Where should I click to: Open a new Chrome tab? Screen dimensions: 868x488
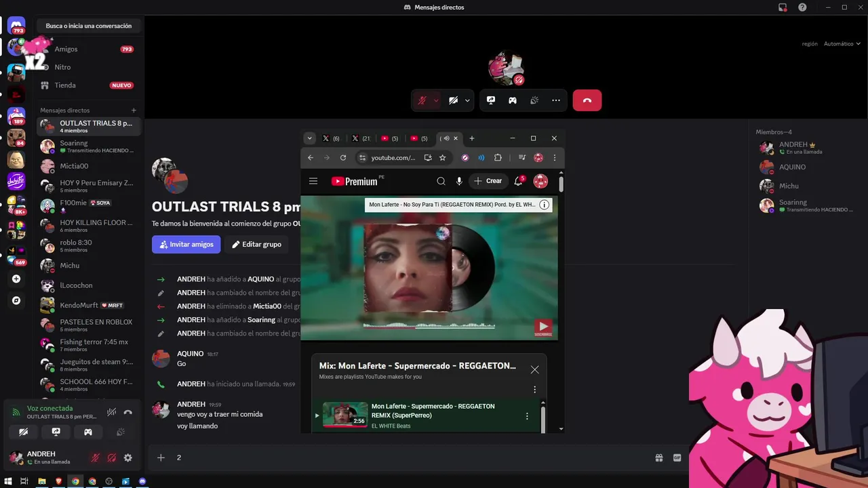coord(472,138)
